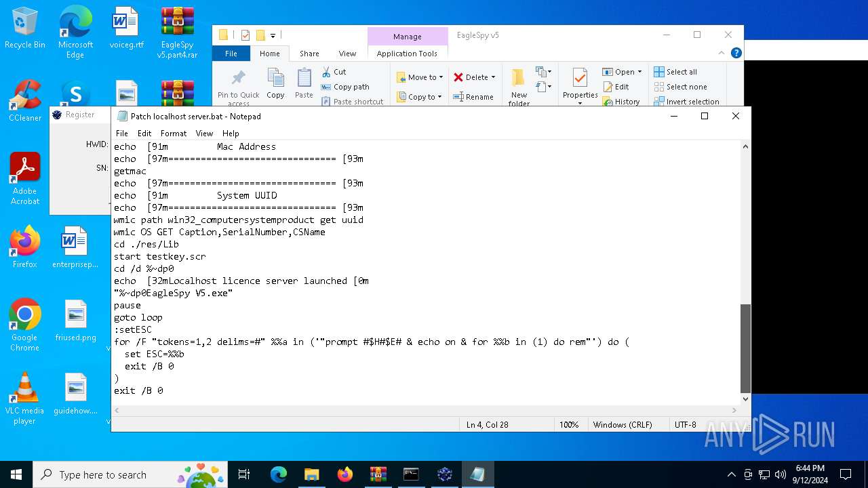This screenshot has height=488, width=868.
Task: Open Microsoft Edge desktop shortcut
Action: tap(75, 32)
